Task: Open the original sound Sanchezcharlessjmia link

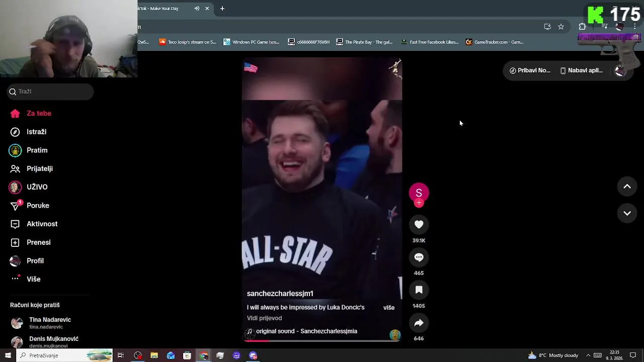Action: [306, 331]
